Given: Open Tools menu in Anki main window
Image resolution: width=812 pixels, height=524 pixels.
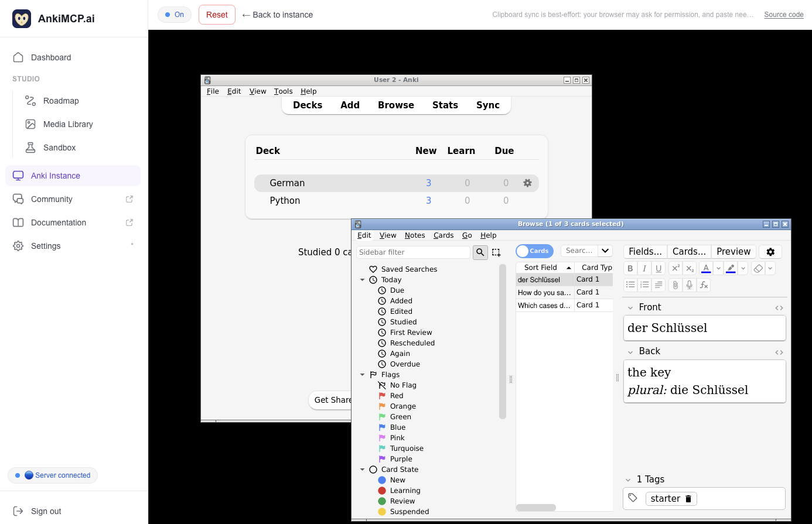Looking at the screenshot, I should click(283, 91).
